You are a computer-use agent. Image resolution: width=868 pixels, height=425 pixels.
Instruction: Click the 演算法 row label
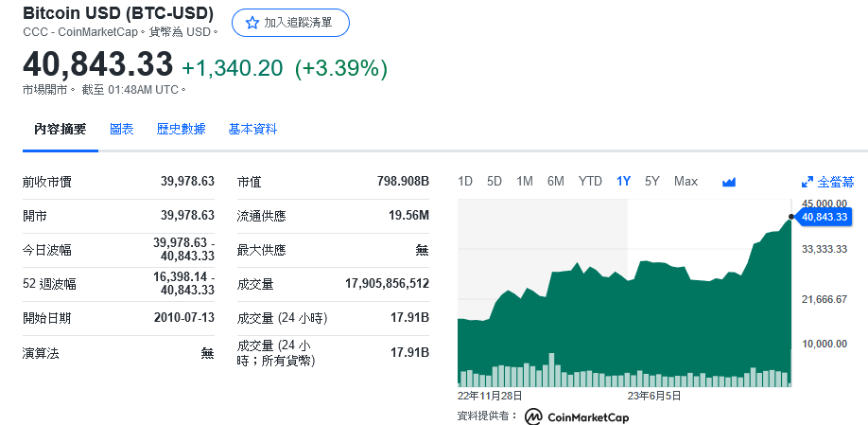(41, 353)
